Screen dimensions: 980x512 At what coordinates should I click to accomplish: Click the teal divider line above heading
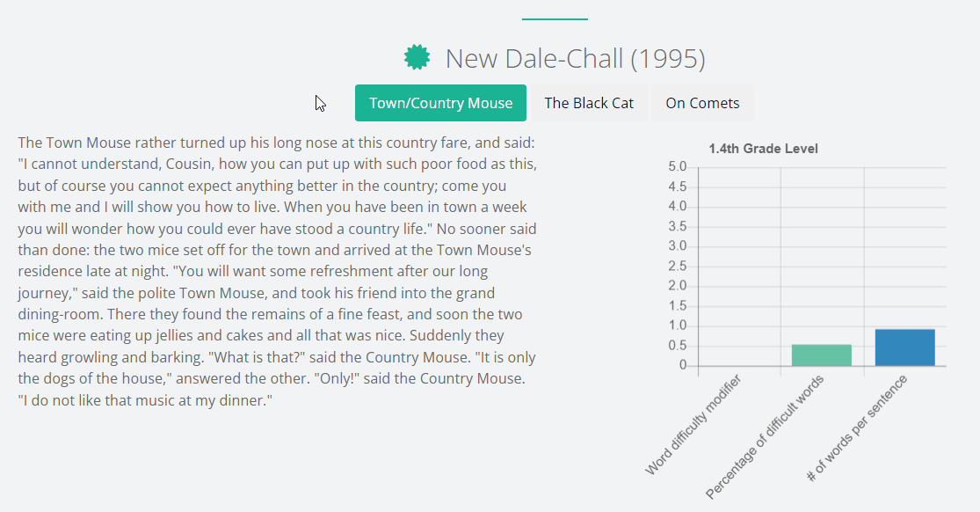click(555, 18)
